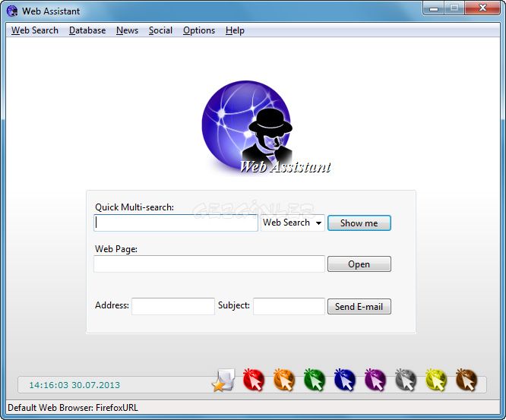The image size is (506, 420).
Task: Click the yellow globe cursor icon
Action: point(436,380)
